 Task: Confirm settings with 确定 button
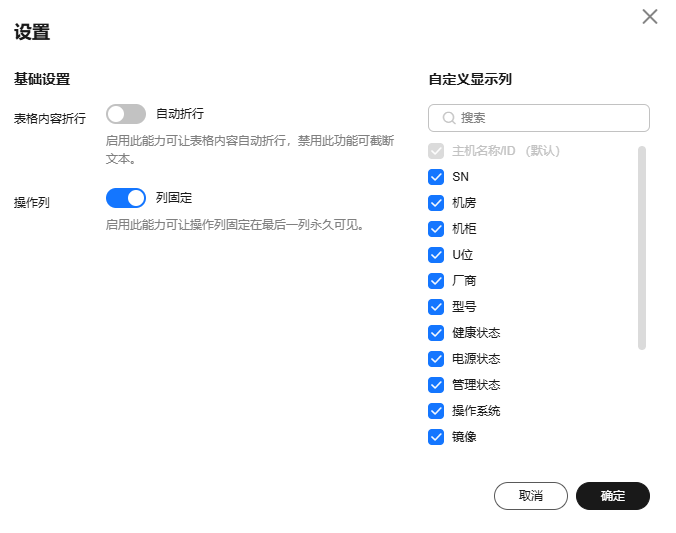coord(613,496)
